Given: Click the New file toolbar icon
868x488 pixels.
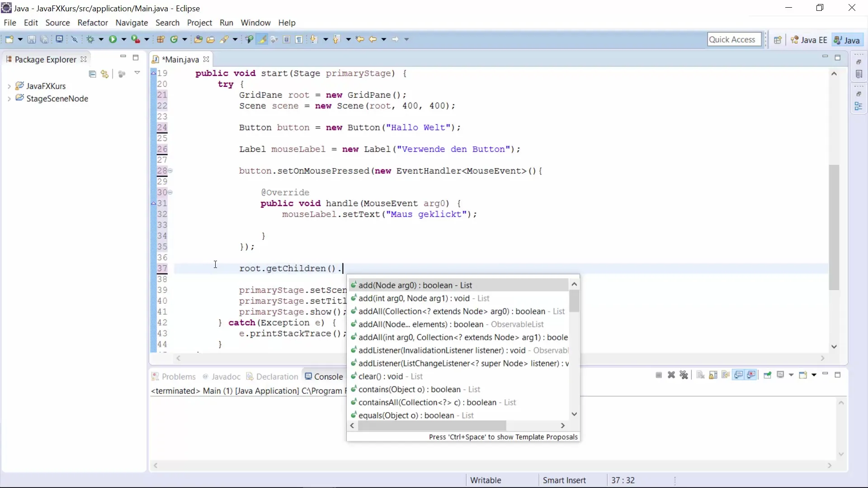Looking at the screenshot, I should (x=9, y=39).
